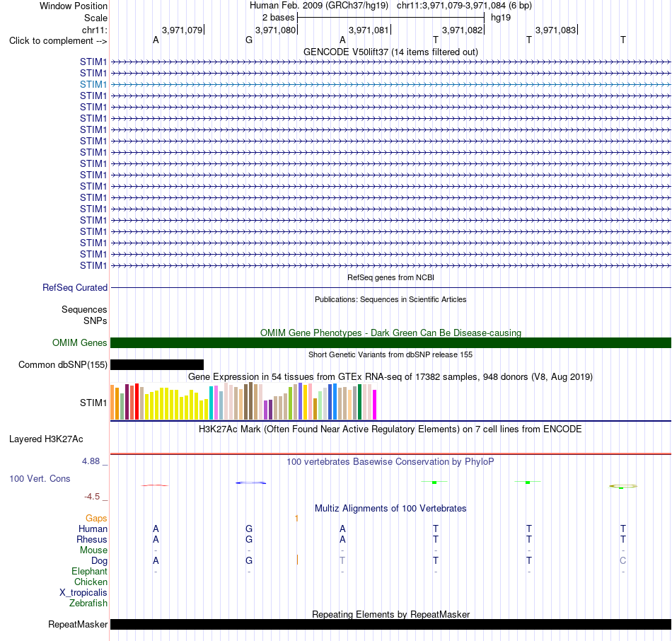Click the 'hg19' label beside scale bar
This screenshot has width=672, height=641.
(501, 18)
